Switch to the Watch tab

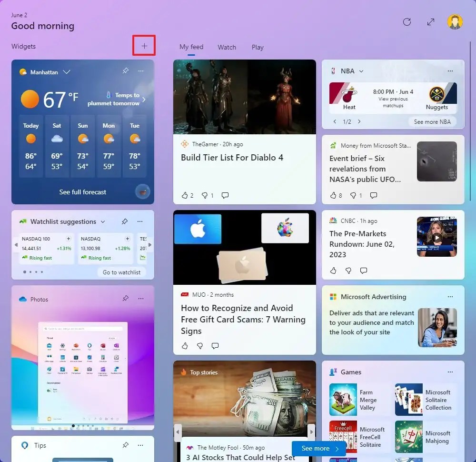pos(227,47)
